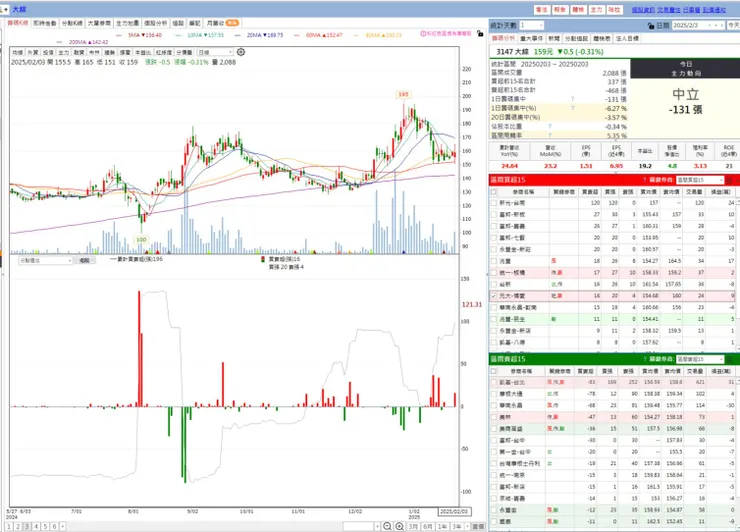This screenshot has width=740, height=532.
Task: Uncheck the 元大-博愛 broker row
Action: click(494, 296)
